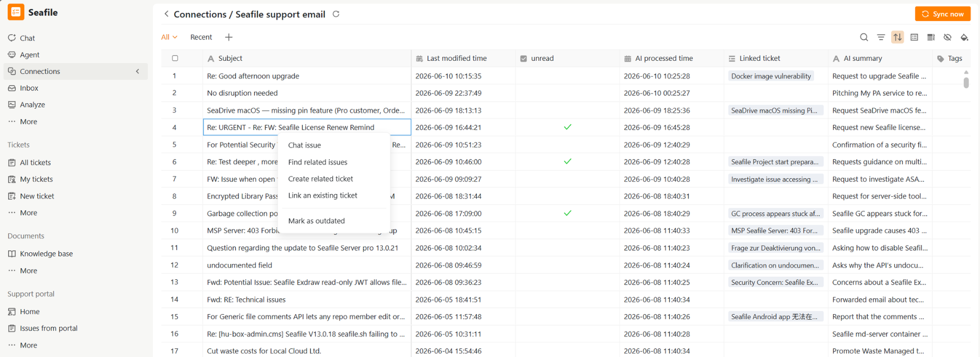Choose Mark as outdated

coord(334,221)
